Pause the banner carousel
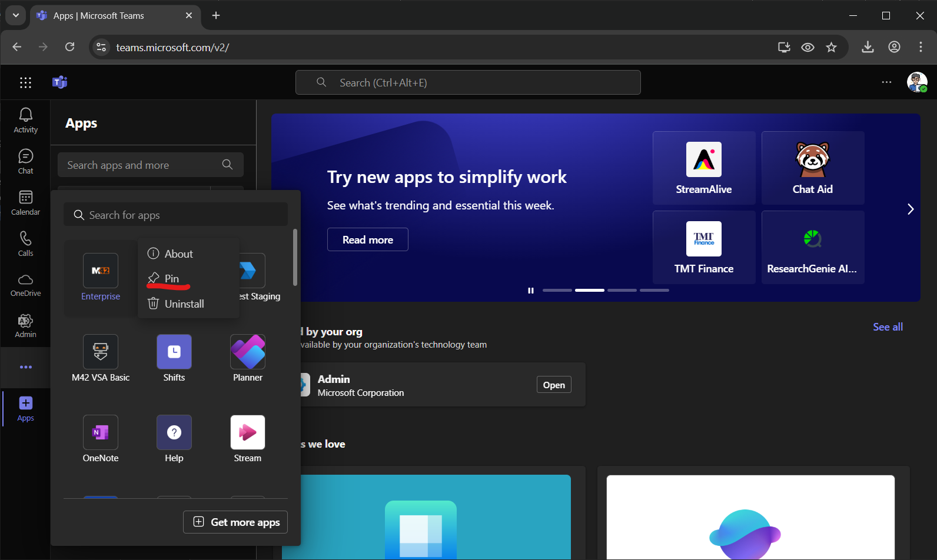 pyautogui.click(x=531, y=291)
